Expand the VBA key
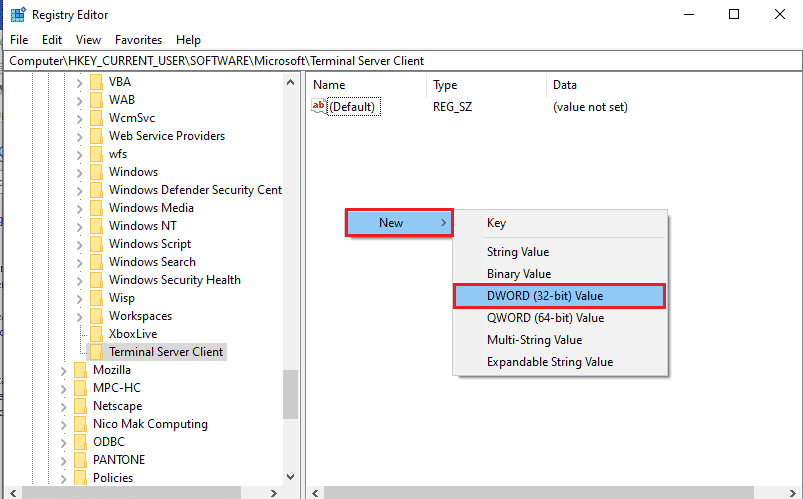 (79, 82)
